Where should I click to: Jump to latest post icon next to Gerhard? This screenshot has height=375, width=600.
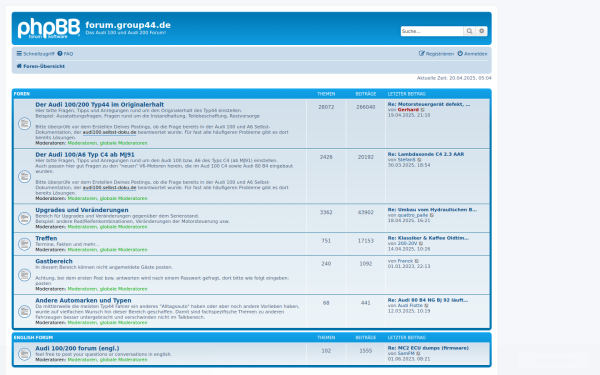(423, 110)
